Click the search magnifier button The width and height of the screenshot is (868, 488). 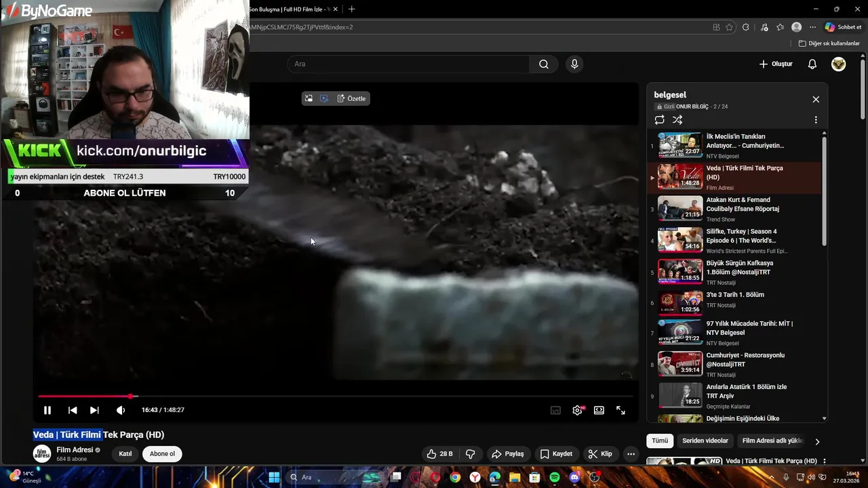click(x=544, y=64)
